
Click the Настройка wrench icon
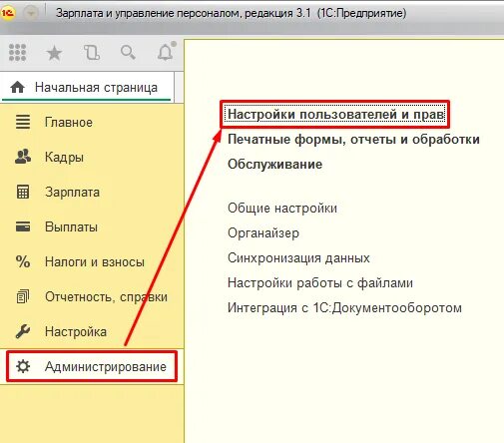23,331
